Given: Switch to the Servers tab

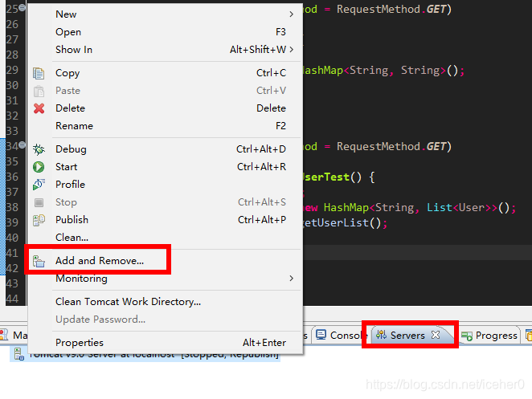Looking at the screenshot, I should point(407,336).
